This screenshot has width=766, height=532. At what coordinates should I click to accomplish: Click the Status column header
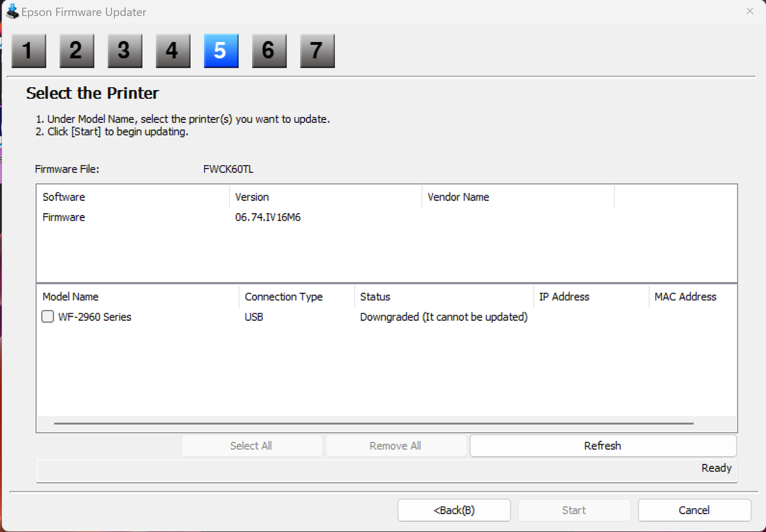click(x=375, y=297)
